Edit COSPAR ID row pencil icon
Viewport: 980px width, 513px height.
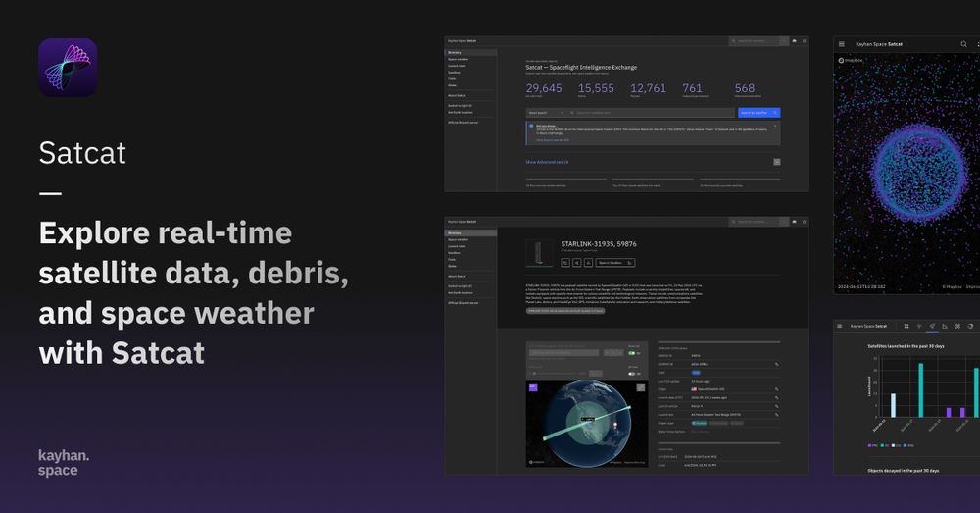coord(777,364)
